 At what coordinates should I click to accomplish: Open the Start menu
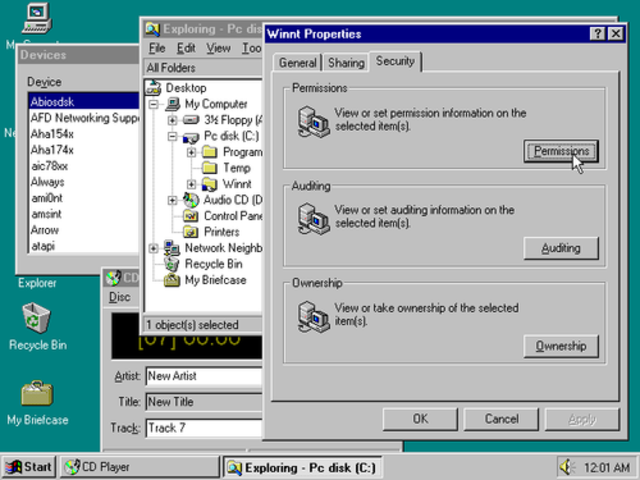click(x=29, y=467)
